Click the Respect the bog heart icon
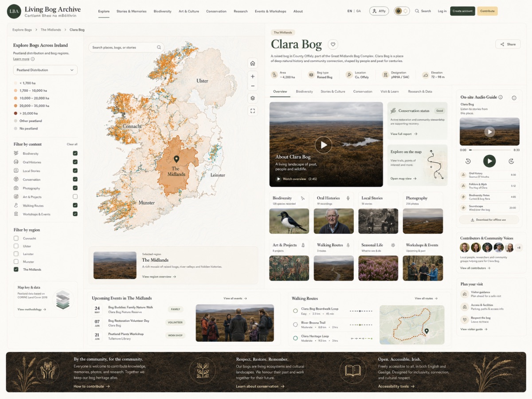The height and width of the screenshot is (399, 532). (465, 319)
